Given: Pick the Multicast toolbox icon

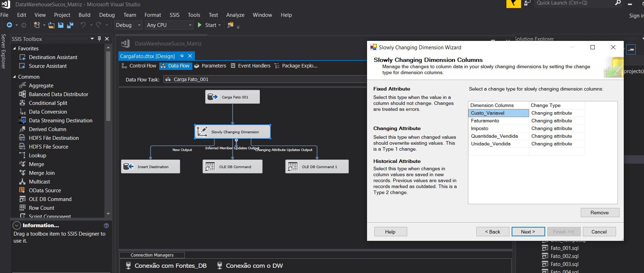Looking at the screenshot, I should 22,181.
